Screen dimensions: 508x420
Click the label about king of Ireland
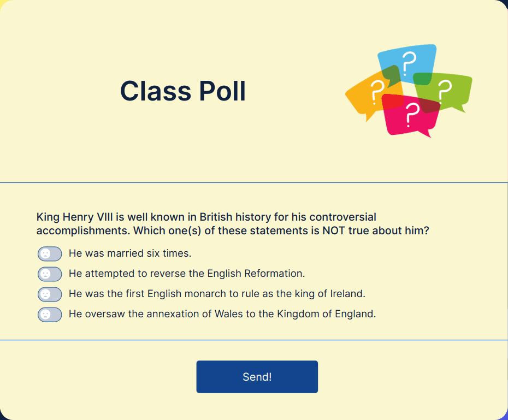[x=217, y=294]
